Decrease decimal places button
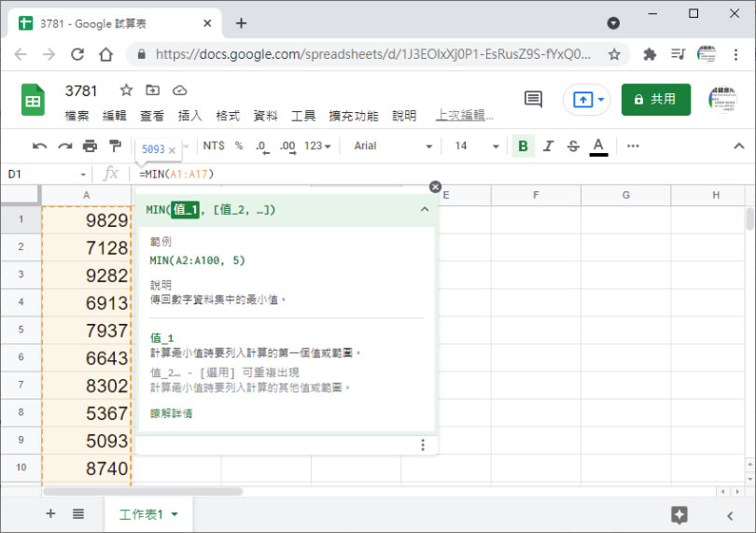The width and height of the screenshot is (756, 533). point(262,147)
